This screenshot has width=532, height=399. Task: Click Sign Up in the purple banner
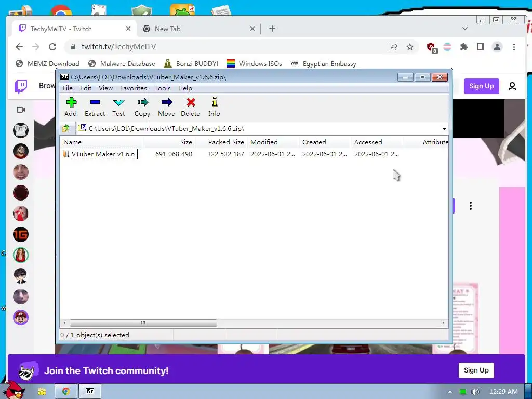tap(476, 370)
